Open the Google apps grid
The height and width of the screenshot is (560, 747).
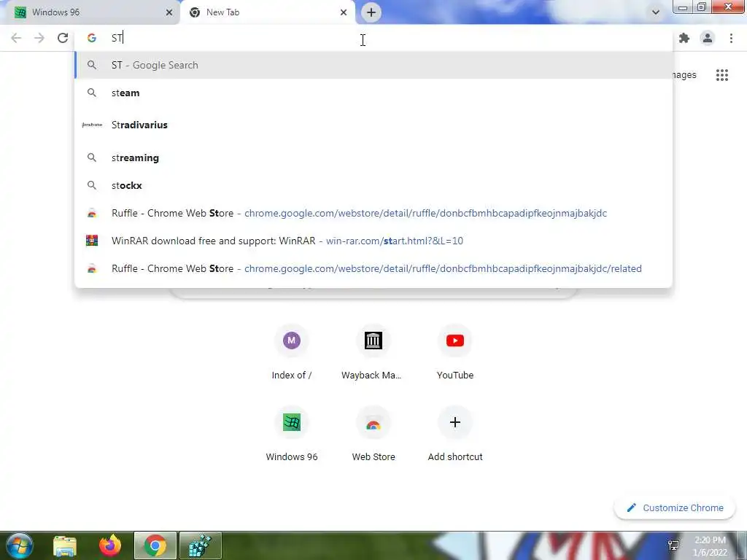[x=722, y=75]
